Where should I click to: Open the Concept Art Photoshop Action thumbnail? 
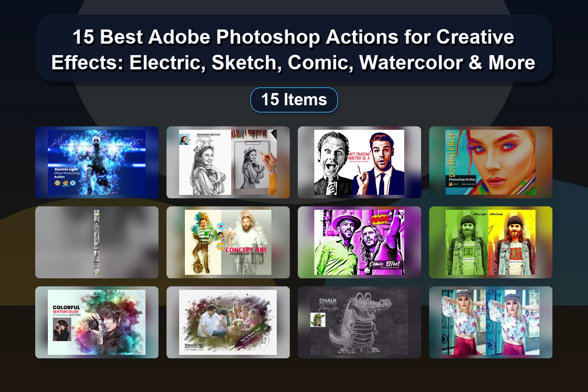pyautogui.click(x=228, y=242)
